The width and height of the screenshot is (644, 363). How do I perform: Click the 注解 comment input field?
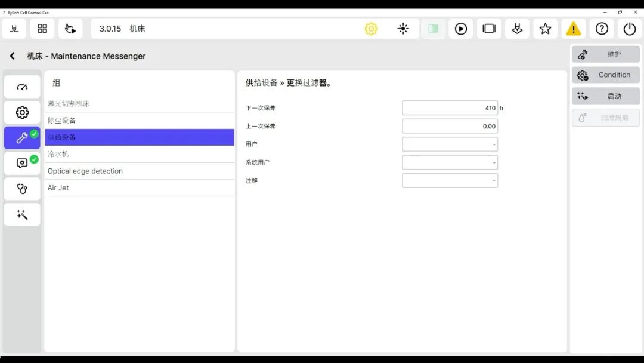pos(450,180)
